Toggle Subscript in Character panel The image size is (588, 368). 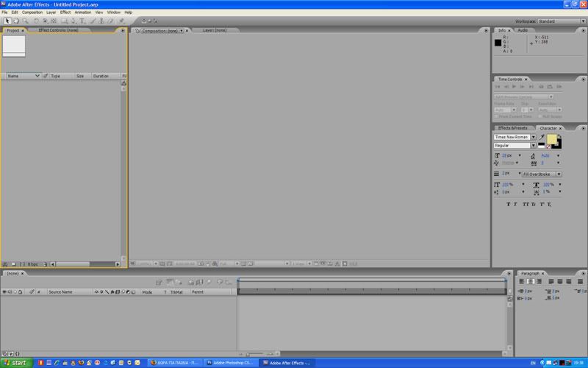[549, 205]
